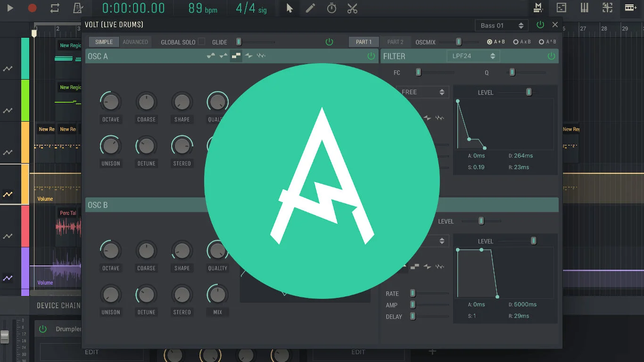Click the D: 5000ms envelope value
This screenshot has width=644, height=362.
(522, 304)
